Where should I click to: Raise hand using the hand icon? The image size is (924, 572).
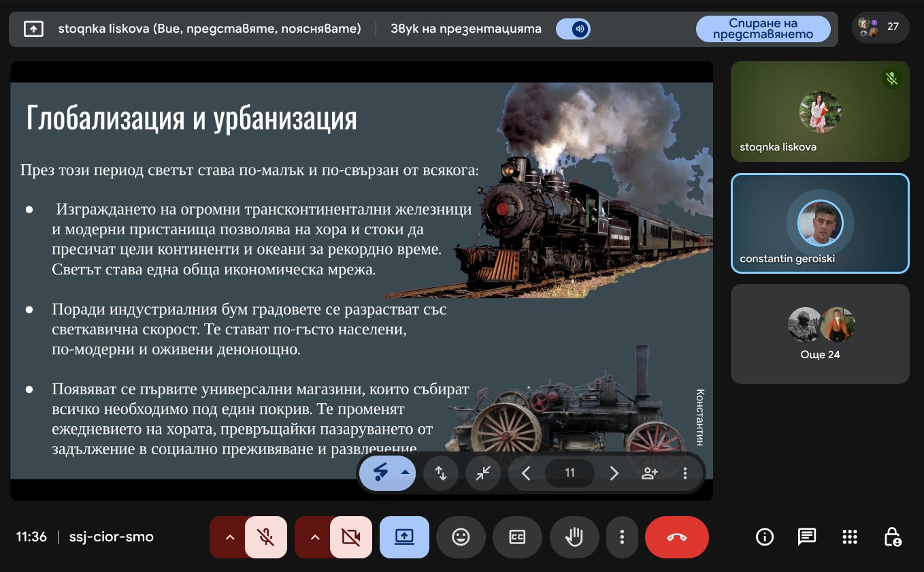tap(574, 537)
